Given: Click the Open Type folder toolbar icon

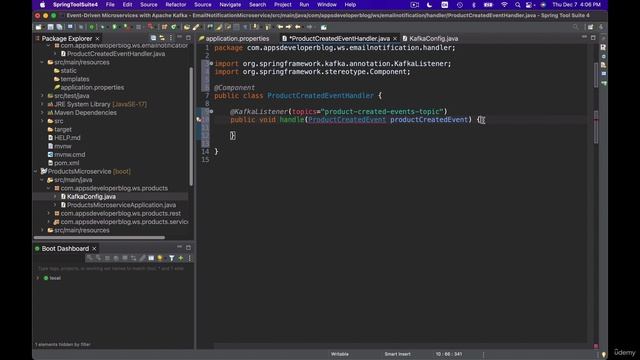Looking at the screenshot, I should (187, 27).
